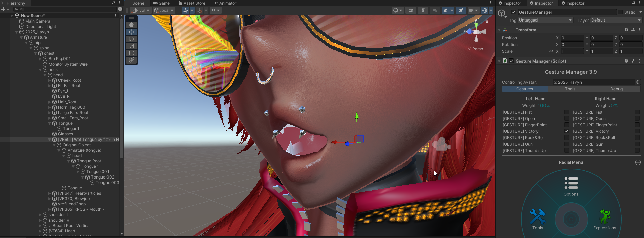Image resolution: width=644 pixels, height=238 pixels.
Task: Open the Static flags dropdown arrow
Action: tap(640, 12)
